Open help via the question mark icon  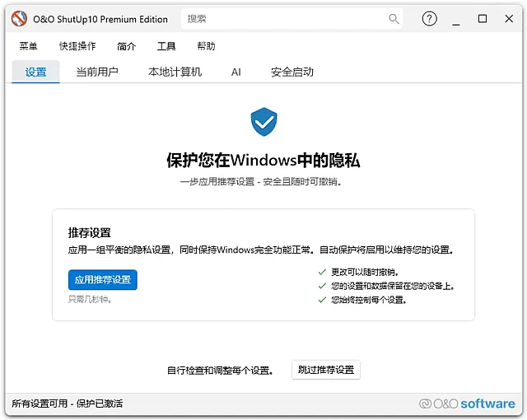click(429, 18)
